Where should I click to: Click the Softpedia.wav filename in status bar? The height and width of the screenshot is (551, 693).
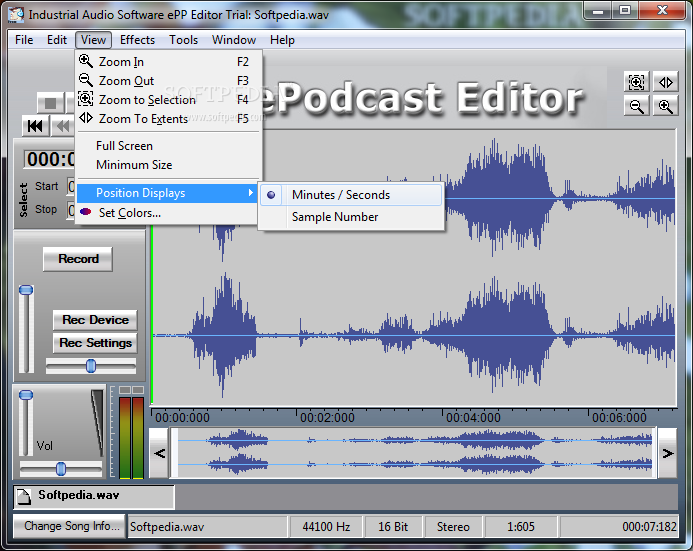click(207, 527)
